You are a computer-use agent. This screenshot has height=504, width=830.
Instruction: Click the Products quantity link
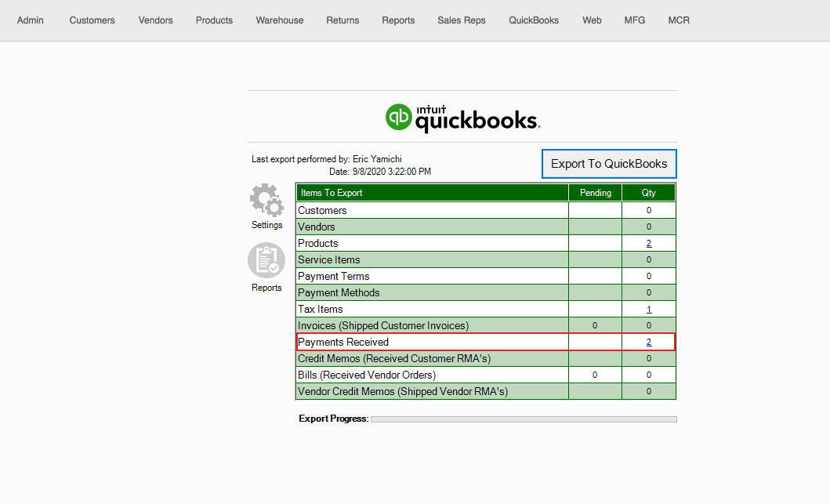click(649, 244)
